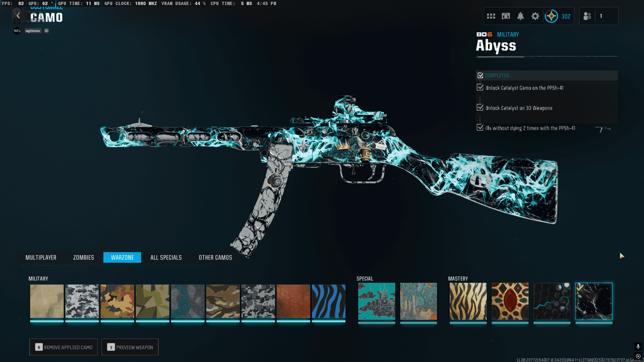Open the notifications bell

tap(521, 16)
